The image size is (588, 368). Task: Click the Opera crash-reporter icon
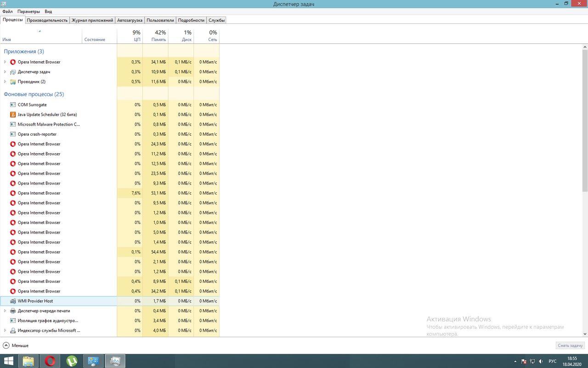coord(13,134)
